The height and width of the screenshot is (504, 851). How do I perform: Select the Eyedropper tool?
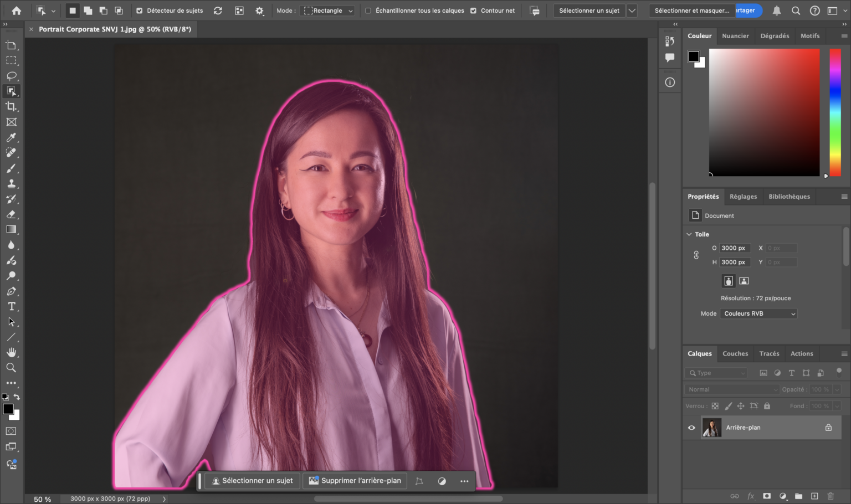tap(11, 137)
